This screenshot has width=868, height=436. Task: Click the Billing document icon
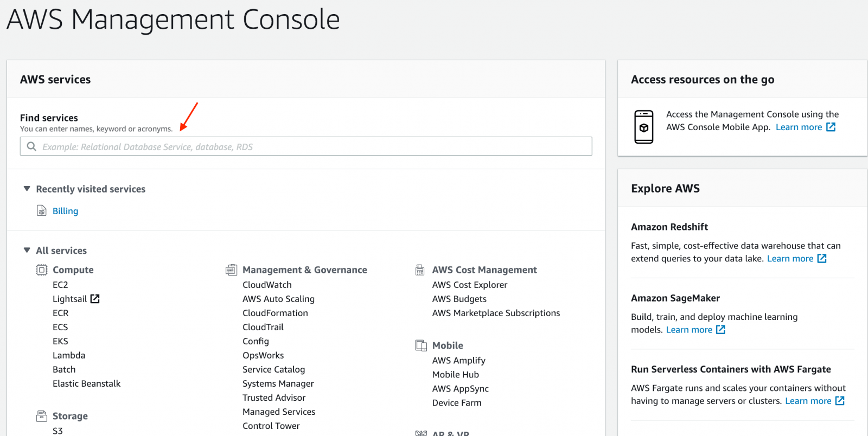click(41, 210)
